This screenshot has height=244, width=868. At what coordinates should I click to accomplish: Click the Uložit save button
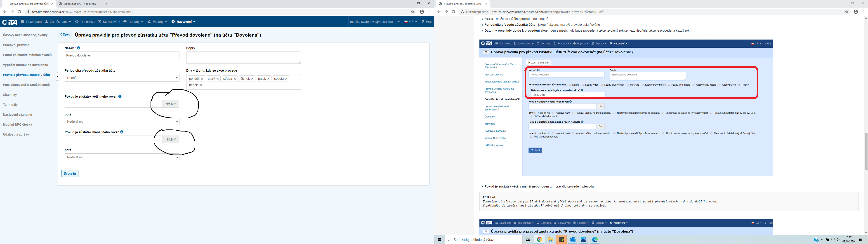(70, 174)
